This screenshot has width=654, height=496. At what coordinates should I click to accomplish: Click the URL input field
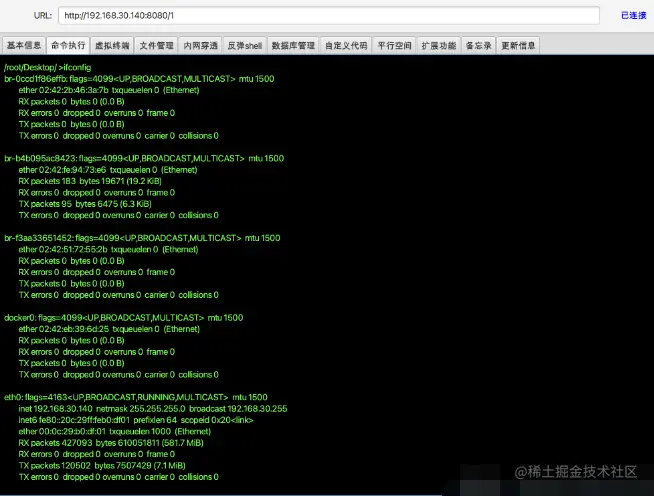(329, 15)
